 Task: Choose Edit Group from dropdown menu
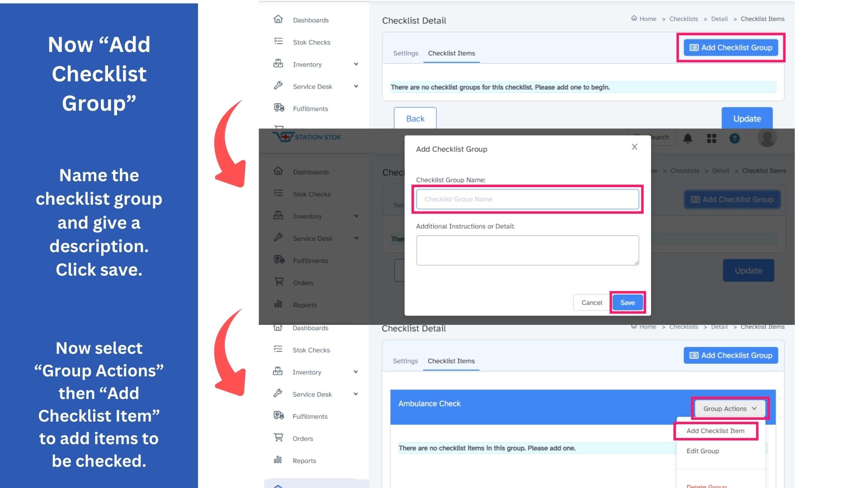tap(703, 451)
